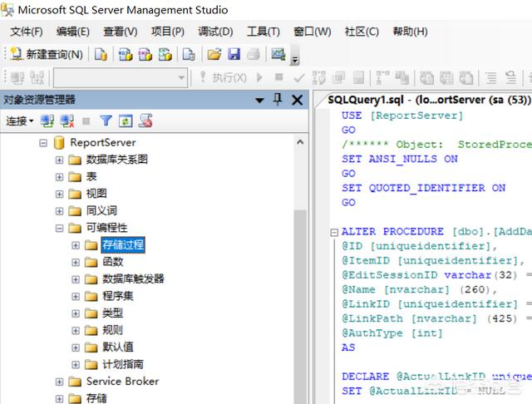Click the Object Explorer stop icon

86,121
